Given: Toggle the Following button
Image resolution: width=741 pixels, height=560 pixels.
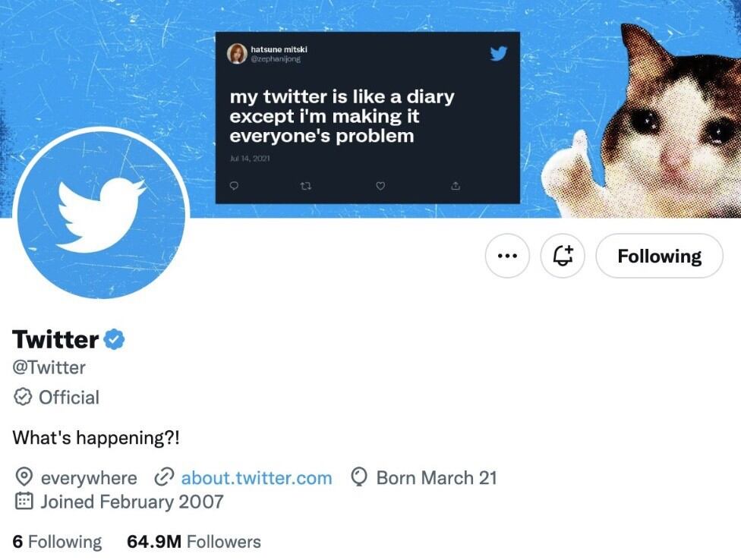Looking at the screenshot, I should (659, 256).
